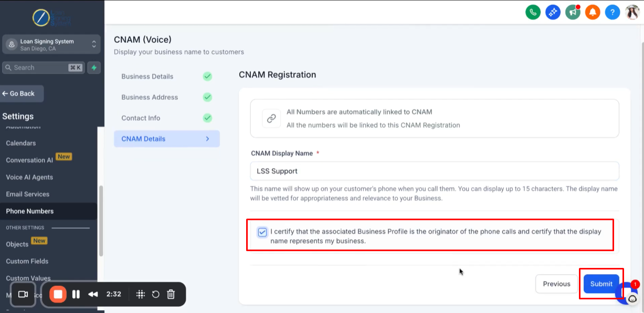Click the blue help question mark icon
This screenshot has height=313, width=644.
click(x=613, y=12)
